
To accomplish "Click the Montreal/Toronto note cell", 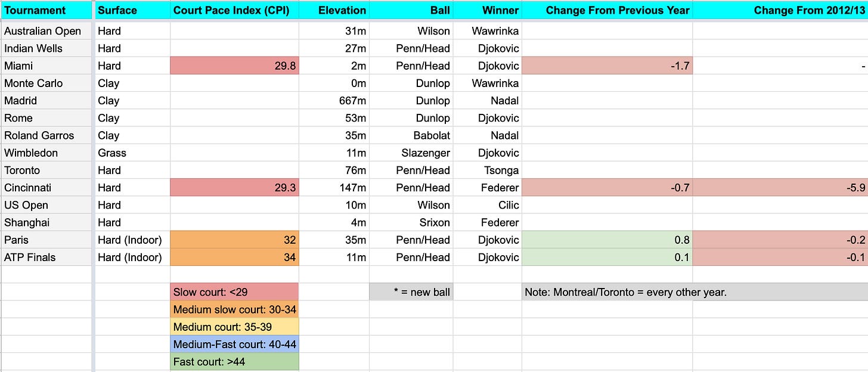I will coord(695,292).
